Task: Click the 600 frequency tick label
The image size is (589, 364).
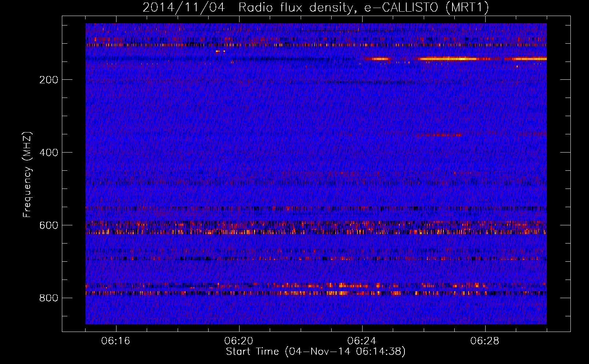Action: click(x=49, y=225)
